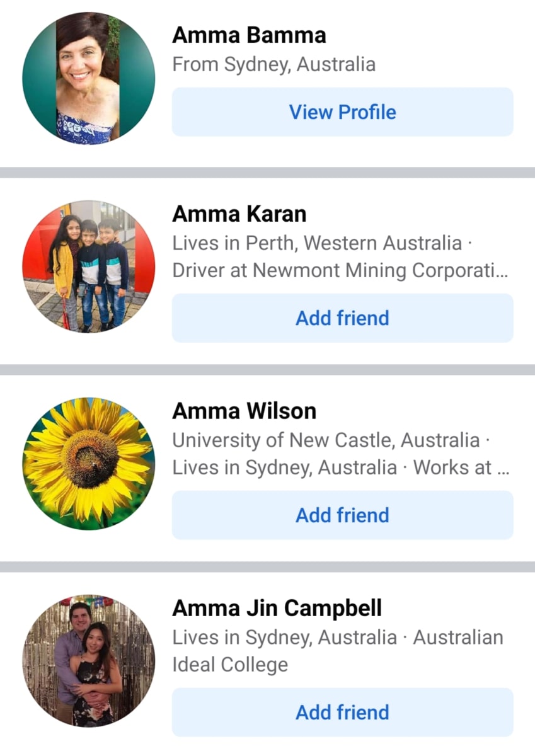The image size is (535, 756).
Task: Click the View Profile button for Amma Bamma
Action: [343, 112]
